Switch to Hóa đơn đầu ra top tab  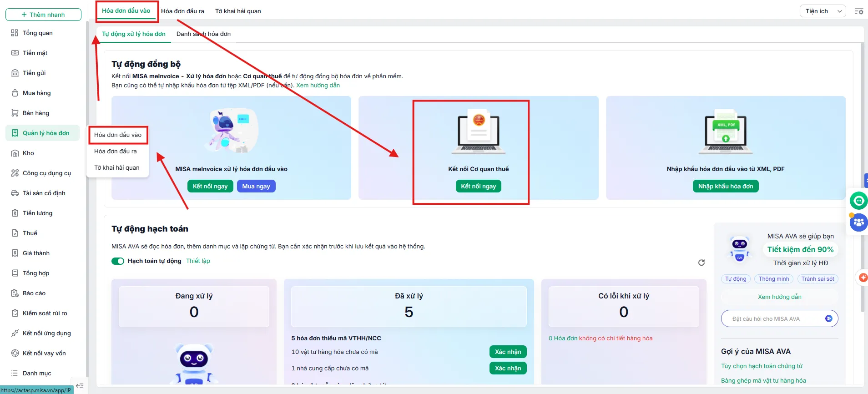pyautogui.click(x=182, y=11)
